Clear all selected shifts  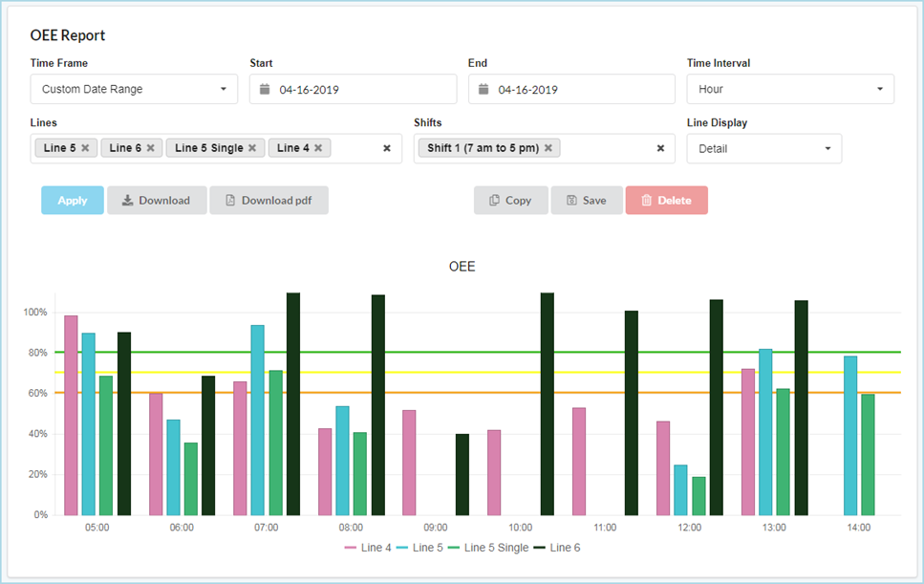coord(660,148)
